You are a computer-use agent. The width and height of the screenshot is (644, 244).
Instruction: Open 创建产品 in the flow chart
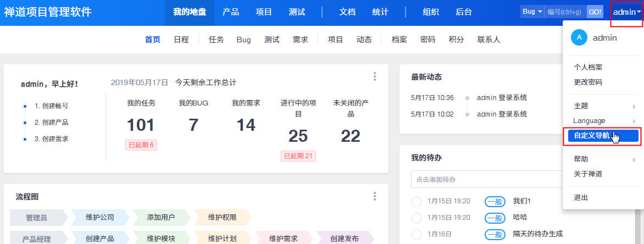(100, 239)
